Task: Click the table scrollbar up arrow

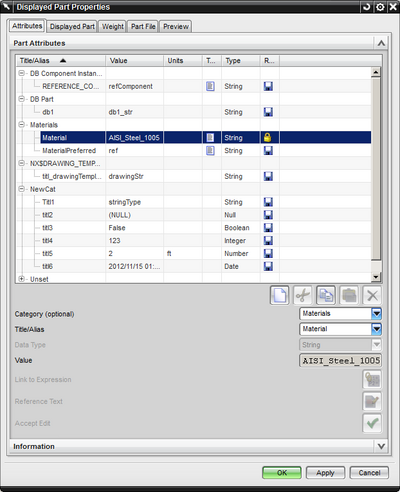Action: click(376, 72)
